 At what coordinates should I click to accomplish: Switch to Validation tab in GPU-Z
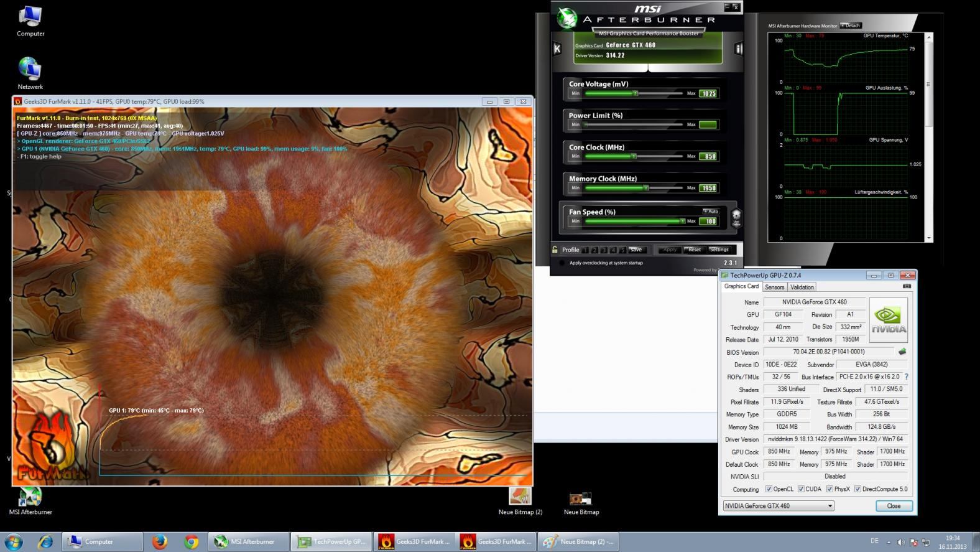pyautogui.click(x=802, y=287)
